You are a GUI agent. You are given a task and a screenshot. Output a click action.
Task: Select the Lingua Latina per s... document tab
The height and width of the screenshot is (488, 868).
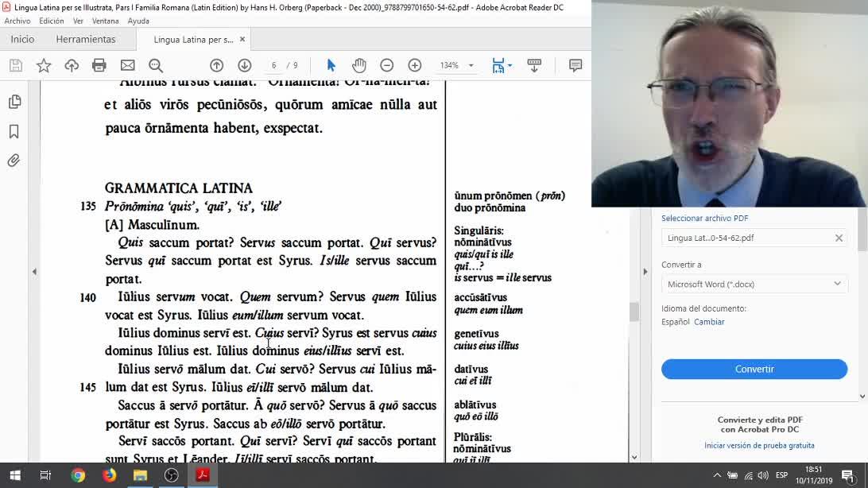click(193, 39)
